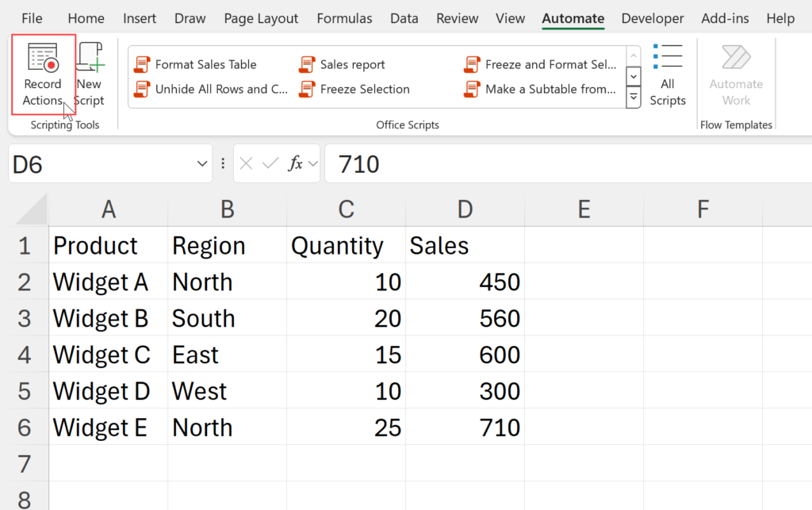The image size is (812, 510).
Task: Expand the insert function dropdown chevron
Action: 312,164
